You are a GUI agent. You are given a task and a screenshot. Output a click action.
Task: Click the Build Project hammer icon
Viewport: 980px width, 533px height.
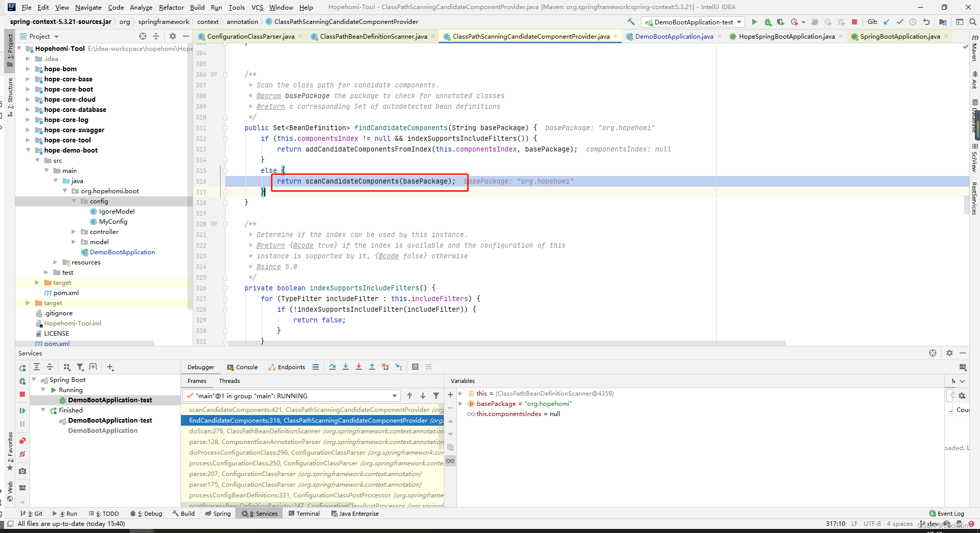tap(631, 22)
